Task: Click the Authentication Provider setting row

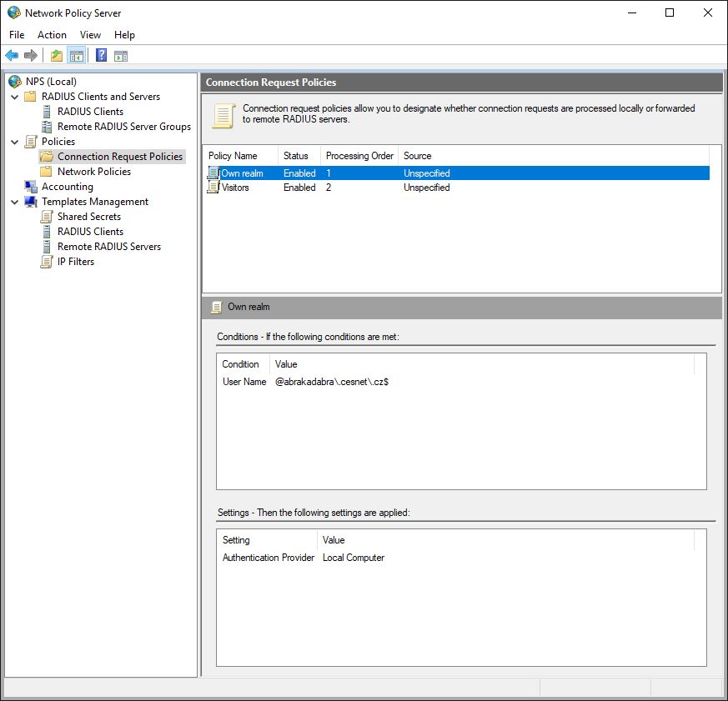Action: [461, 558]
